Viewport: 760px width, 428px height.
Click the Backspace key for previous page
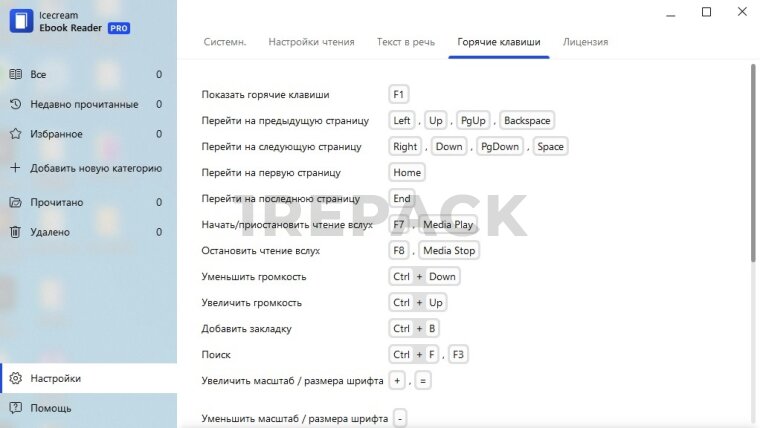pos(526,120)
